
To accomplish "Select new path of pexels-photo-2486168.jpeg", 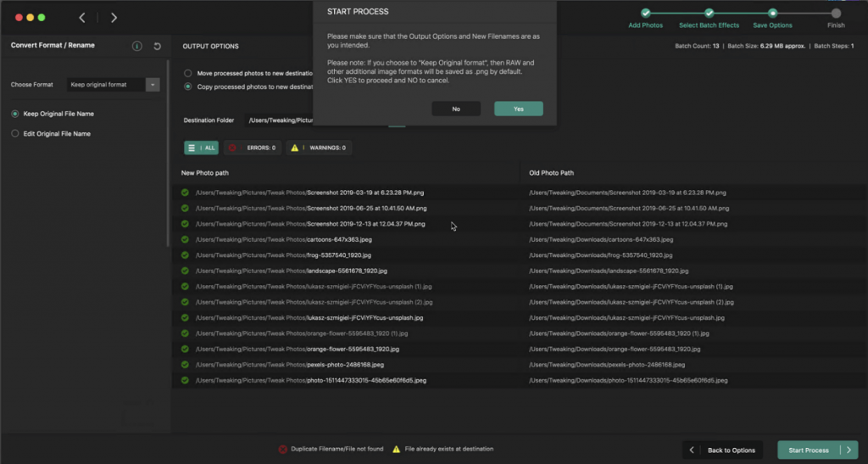I will coord(290,365).
